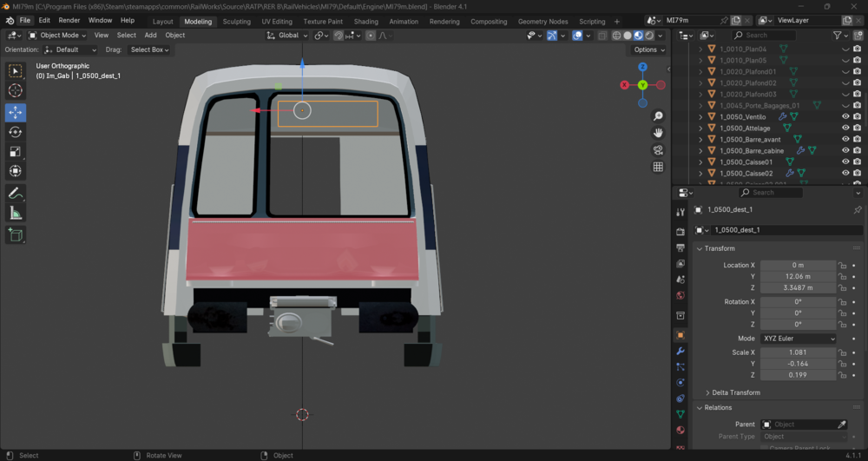Open the viewport Add menu
The height and width of the screenshot is (461, 868).
click(150, 36)
